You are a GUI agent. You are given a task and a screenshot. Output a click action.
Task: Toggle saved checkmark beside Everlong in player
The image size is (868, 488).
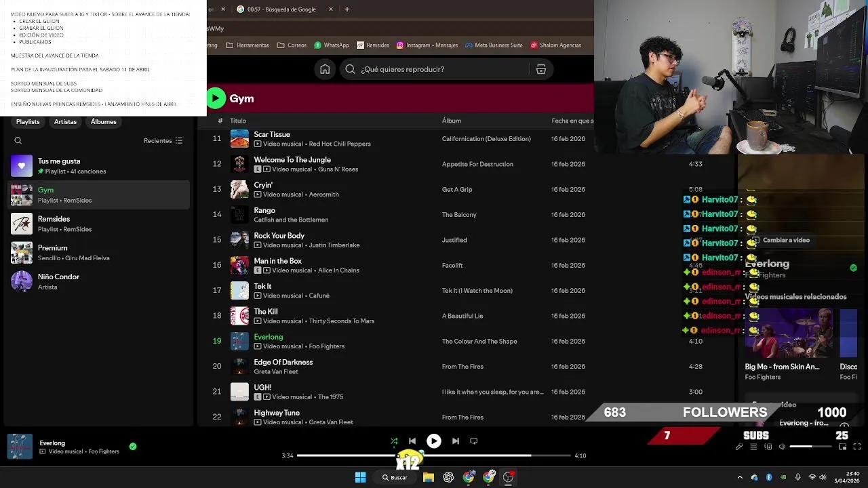pos(133,446)
